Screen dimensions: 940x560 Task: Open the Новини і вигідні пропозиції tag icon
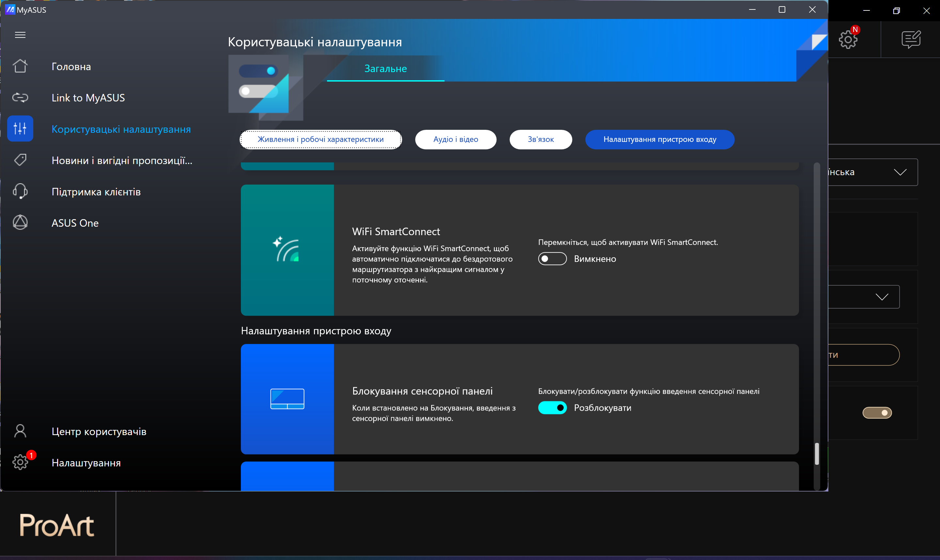20,160
